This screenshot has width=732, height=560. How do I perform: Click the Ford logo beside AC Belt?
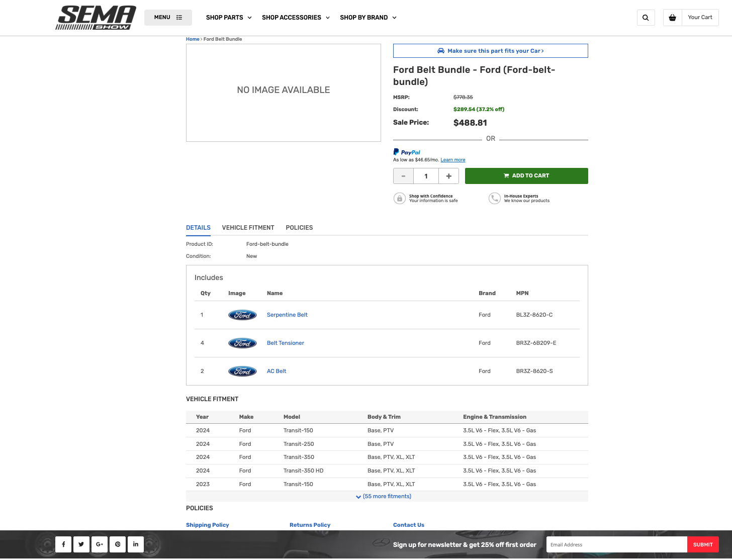pyautogui.click(x=242, y=371)
